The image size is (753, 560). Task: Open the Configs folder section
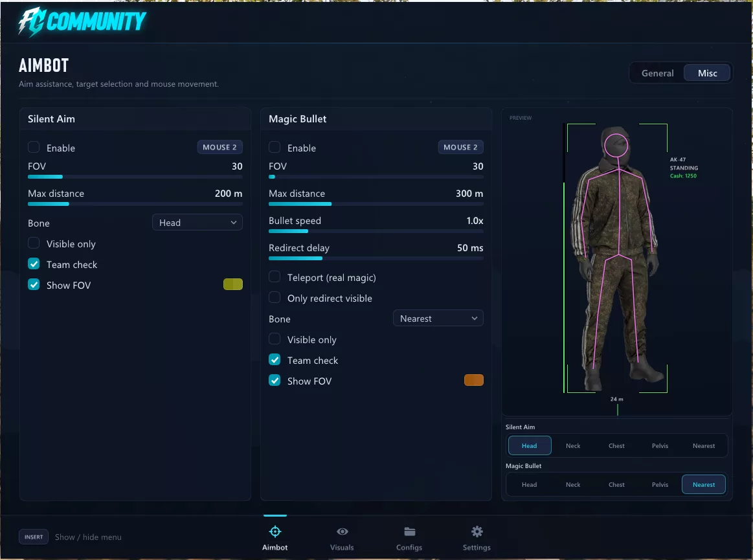pos(409,538)
